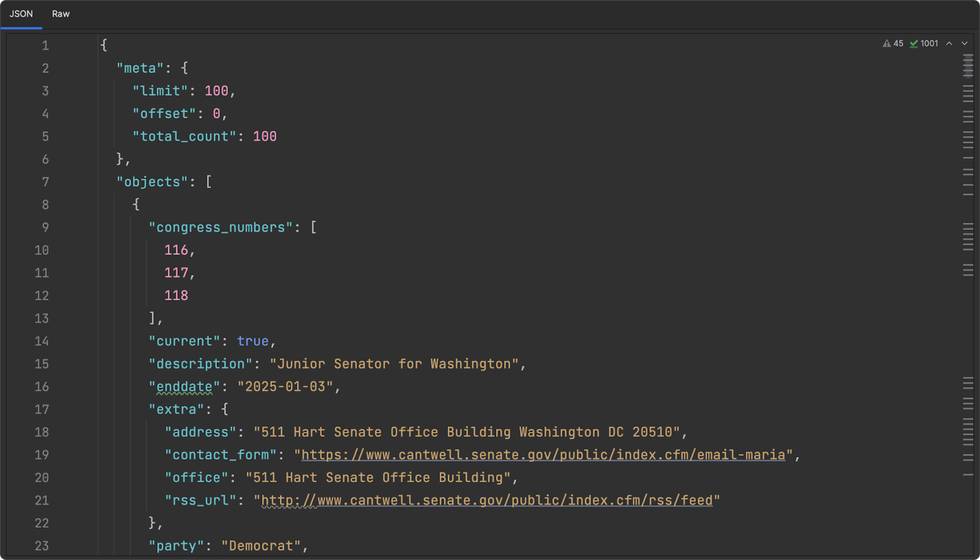Viewport: 980px width, 560px height.
Task: Open the cantwell.senate.gov rss feed link
Action: point(487,501)
